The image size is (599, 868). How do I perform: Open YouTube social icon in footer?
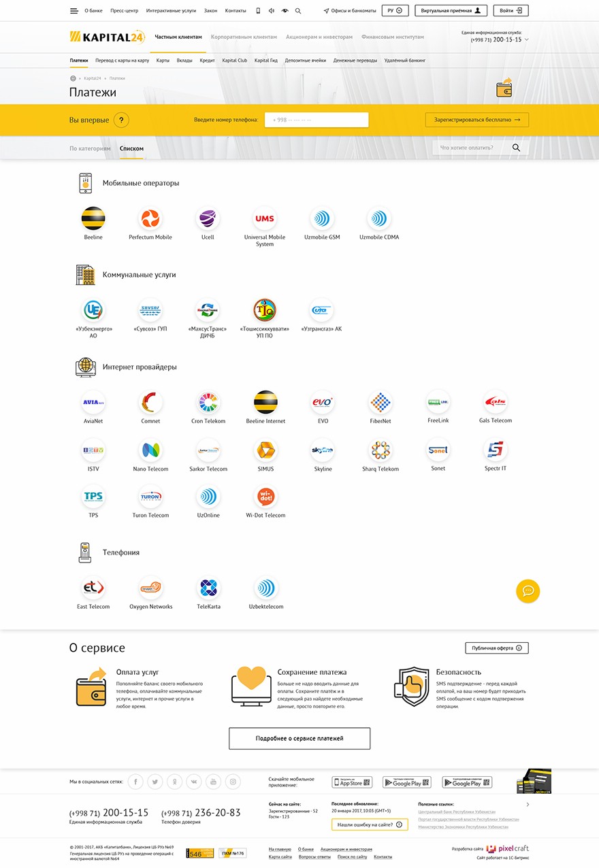[214, 782]
